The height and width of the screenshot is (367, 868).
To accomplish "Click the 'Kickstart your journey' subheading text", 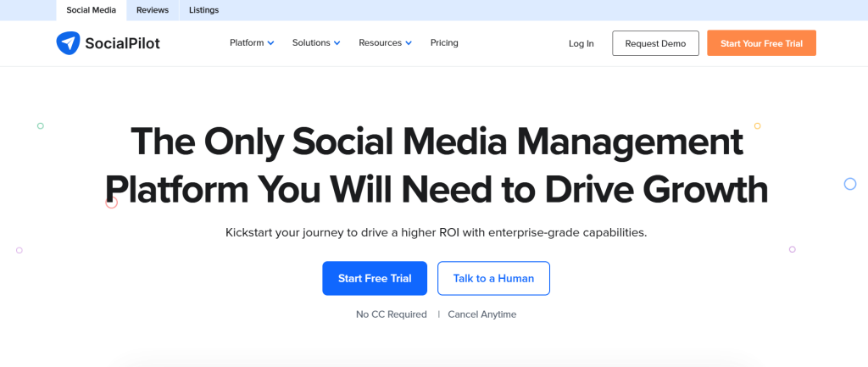I will point(437,232).
